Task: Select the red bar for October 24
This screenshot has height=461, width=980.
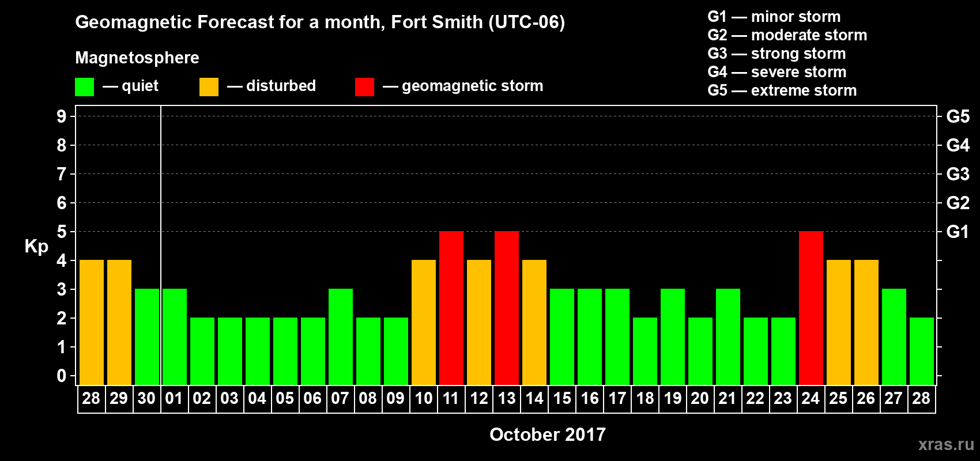Action: coord(811,308)
